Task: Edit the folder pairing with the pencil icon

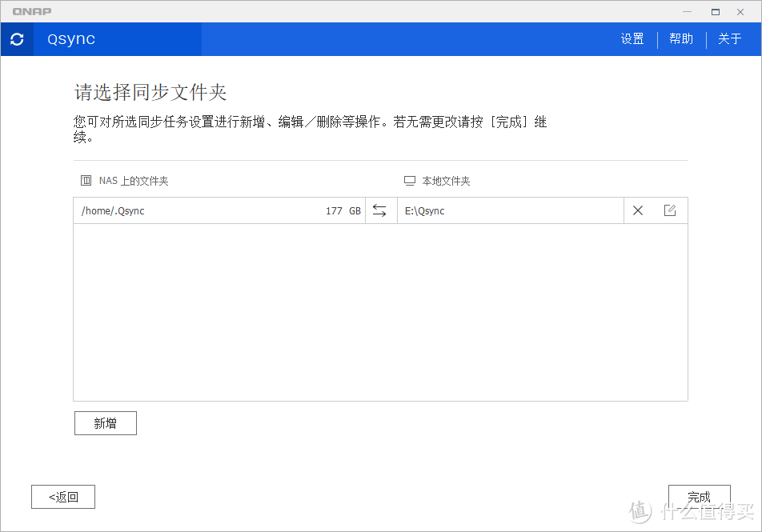Action: click(670, 210)
